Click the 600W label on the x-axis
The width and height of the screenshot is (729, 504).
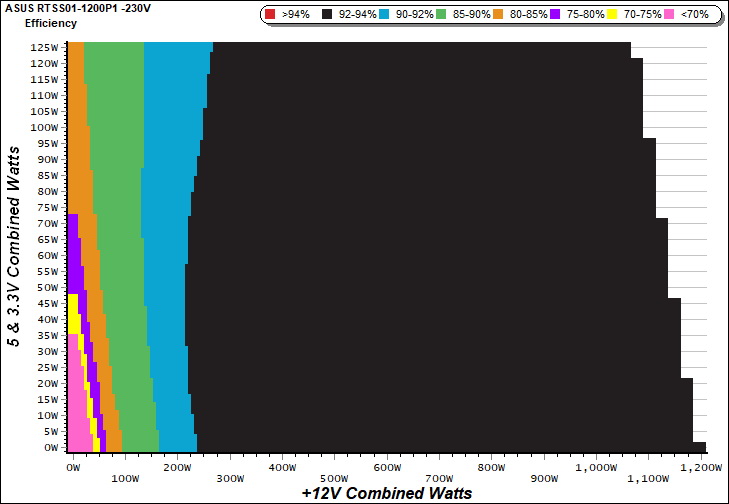(386, 467)
